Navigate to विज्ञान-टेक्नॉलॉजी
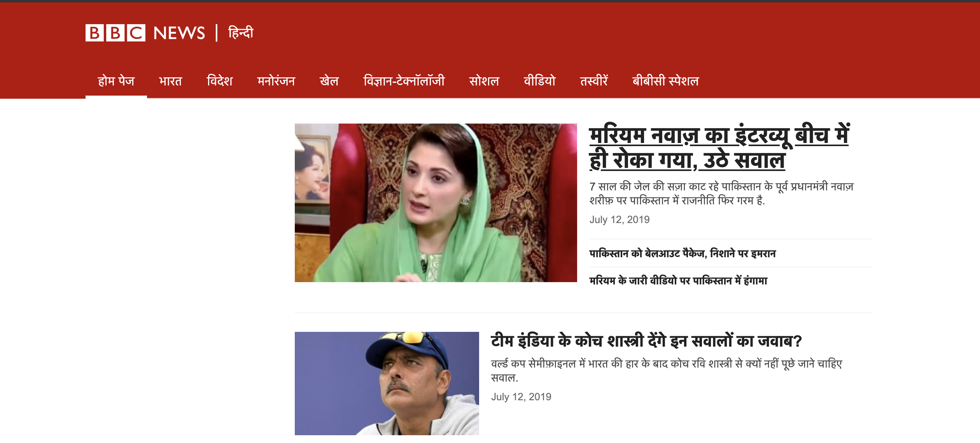The height and width of the screenshot is (443, 980). [404, 81]
